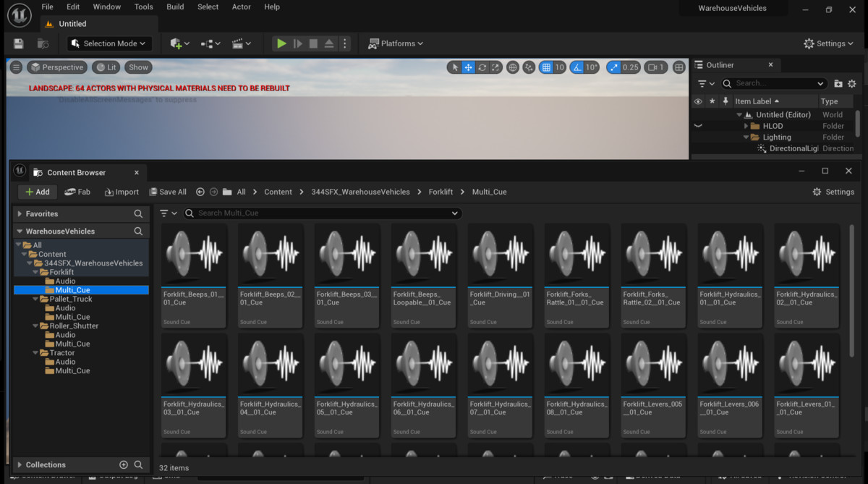The height and width of the screenshot is (484, 868).
Task: Open the blueprints dropdown in the main toolbar
Action: 210,43
